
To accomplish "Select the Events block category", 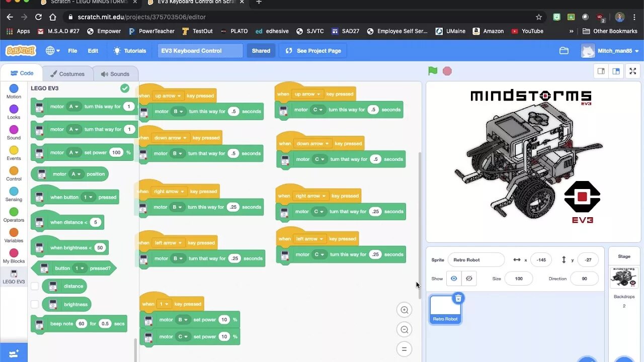I will [x=14, y=154].
